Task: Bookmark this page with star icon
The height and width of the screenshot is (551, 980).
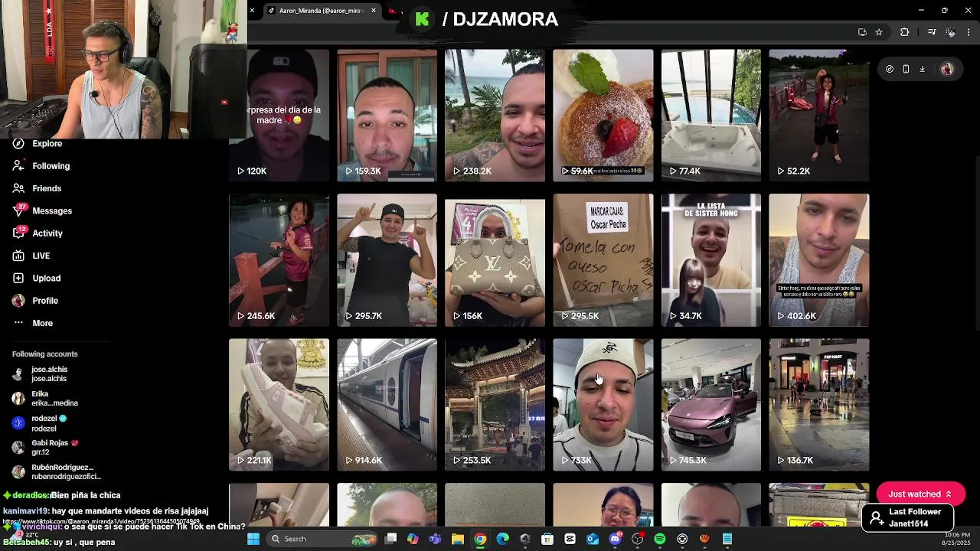Action: (879, 32)
